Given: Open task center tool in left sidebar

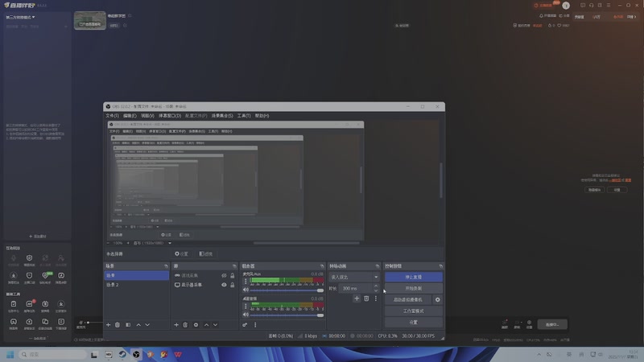Looking at the screenshot, I should click(x=14, y=306).
